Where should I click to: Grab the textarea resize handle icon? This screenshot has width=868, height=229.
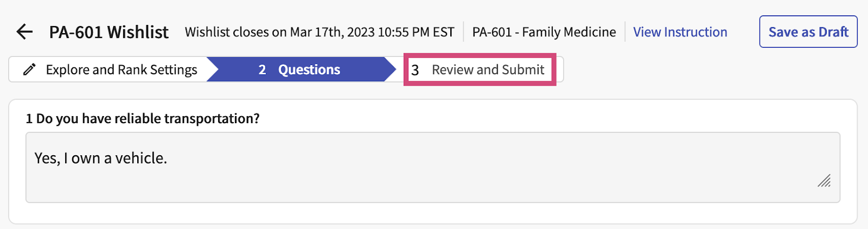824,181
